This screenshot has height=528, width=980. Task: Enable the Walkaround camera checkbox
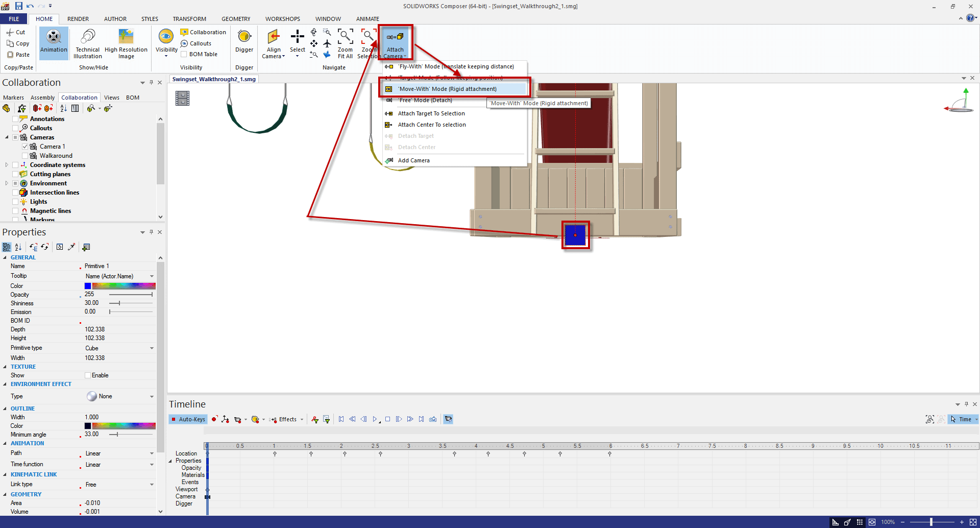coord(25,156)
